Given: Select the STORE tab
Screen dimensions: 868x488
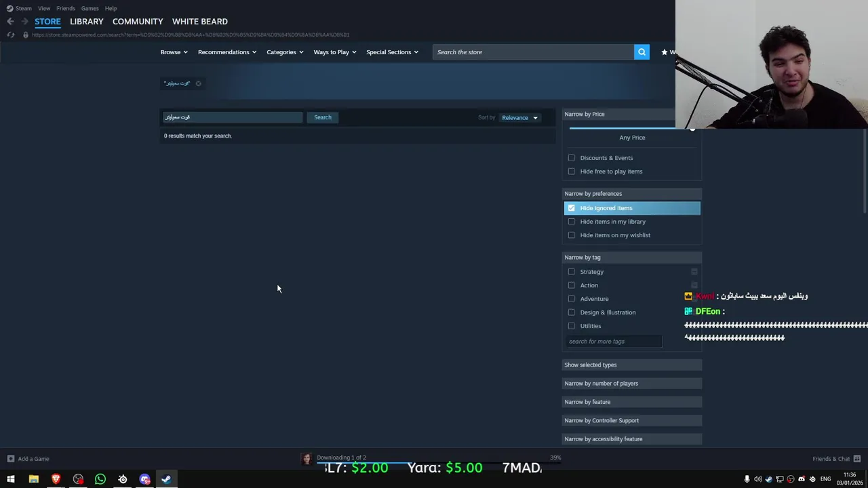Looking at the screenshot, I should point(47,22).
